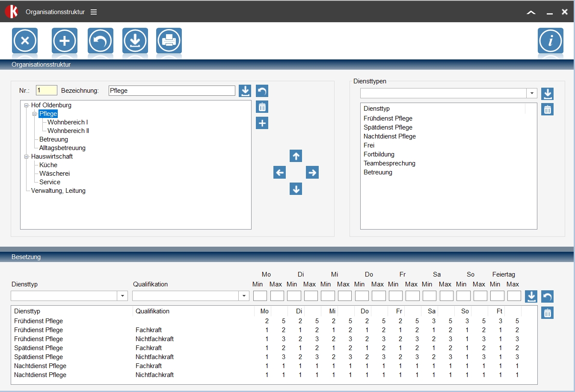Open the info help button
Viewport: 575px width, 392px height.
click(551, 41)
